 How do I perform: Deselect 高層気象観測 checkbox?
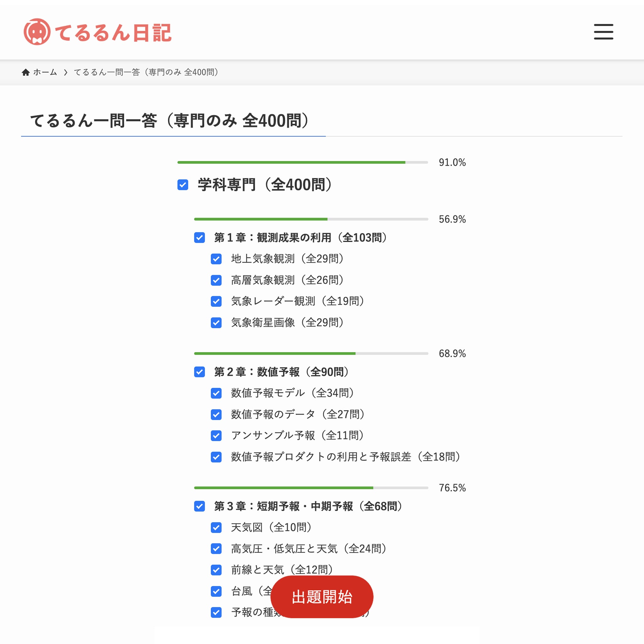(216, 280)
